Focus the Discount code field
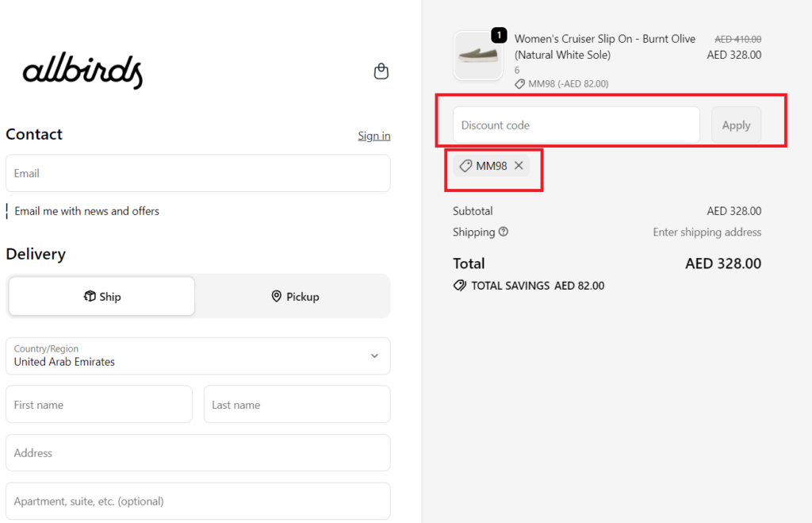The height and width of the screenshot is (523, 812). 576,125
